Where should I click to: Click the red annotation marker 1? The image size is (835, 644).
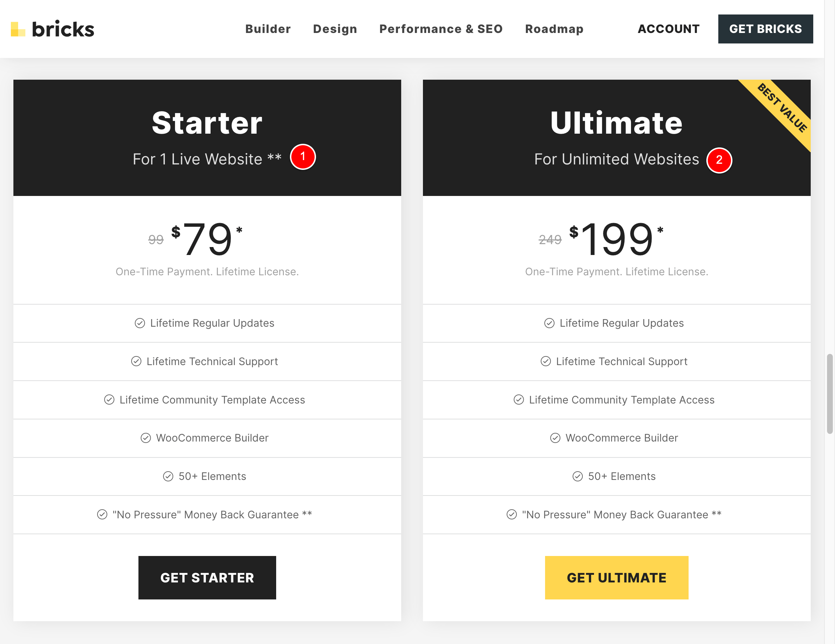(303, 157)
